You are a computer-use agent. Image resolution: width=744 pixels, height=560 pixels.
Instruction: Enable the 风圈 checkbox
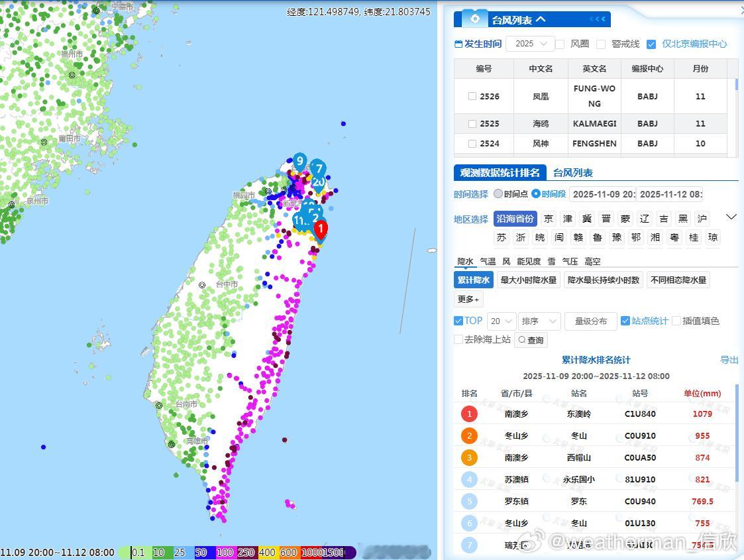(560, 44)
